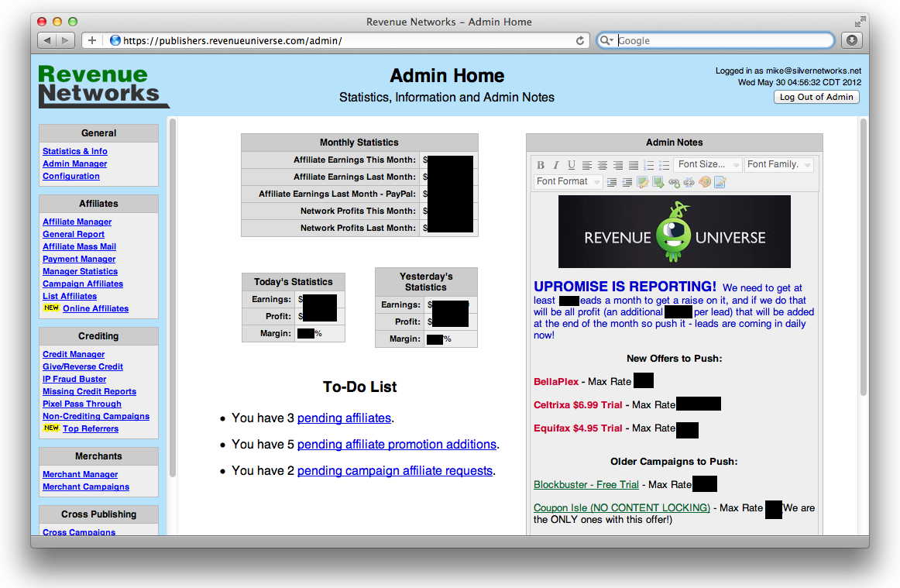Insert ordered list in Admin Notes
900x588 pixels.
(x=648, y=165)
